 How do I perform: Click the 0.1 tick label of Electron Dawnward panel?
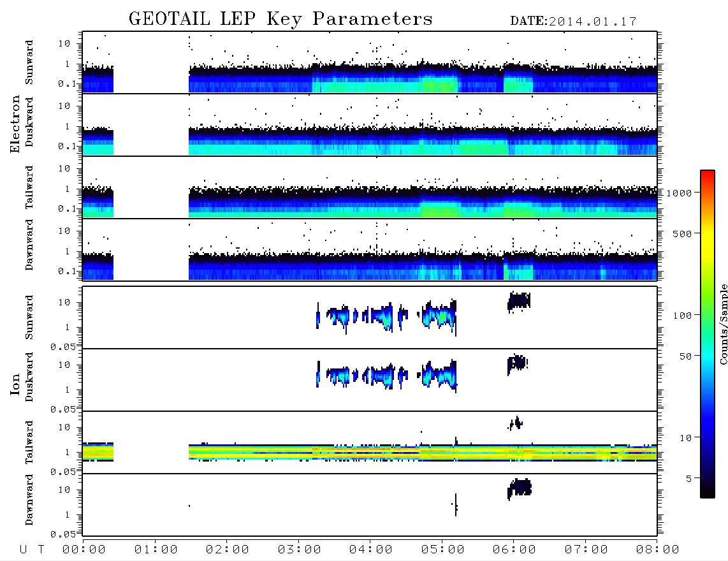coord(68,271)
